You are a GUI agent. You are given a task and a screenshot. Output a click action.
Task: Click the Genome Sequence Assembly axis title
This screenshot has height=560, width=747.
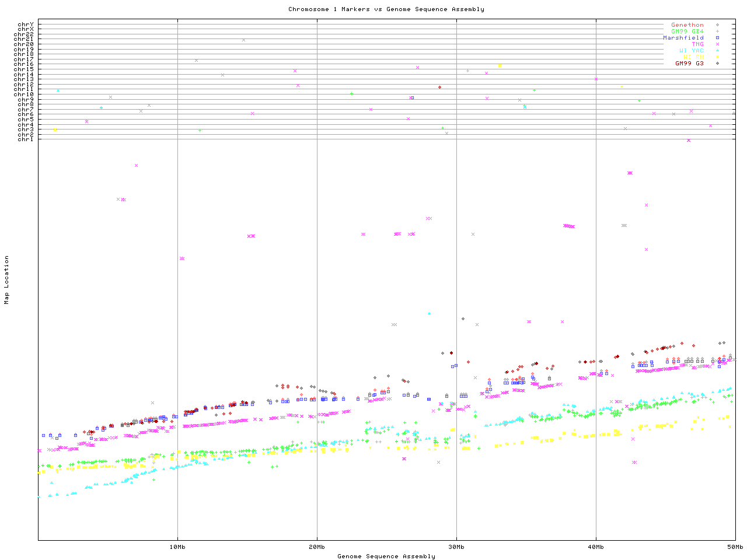(386, 556)
